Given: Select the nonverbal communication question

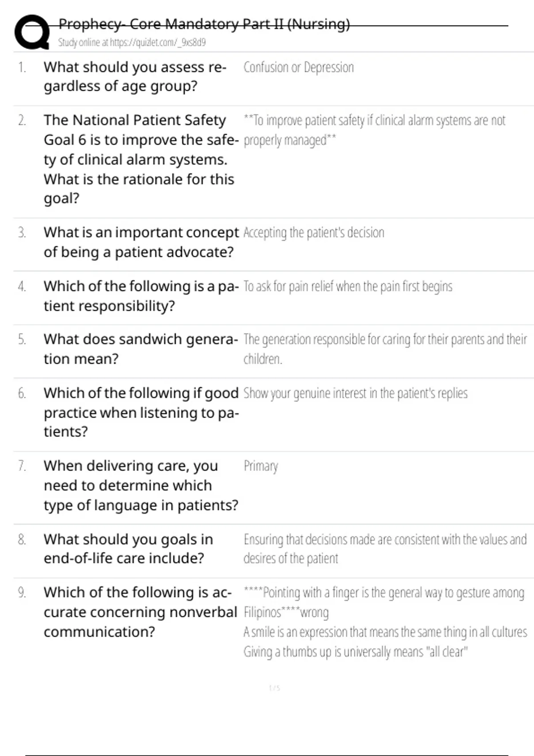Looking at the screenshot, I should tap(140, 612).
